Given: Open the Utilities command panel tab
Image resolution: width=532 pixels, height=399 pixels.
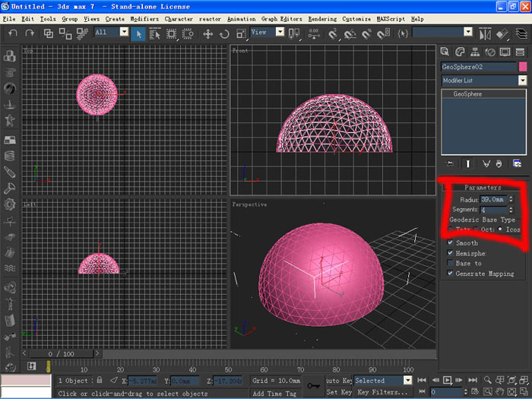Looking at the screenshot, I should pyautogui.click(x=520, y=52).
